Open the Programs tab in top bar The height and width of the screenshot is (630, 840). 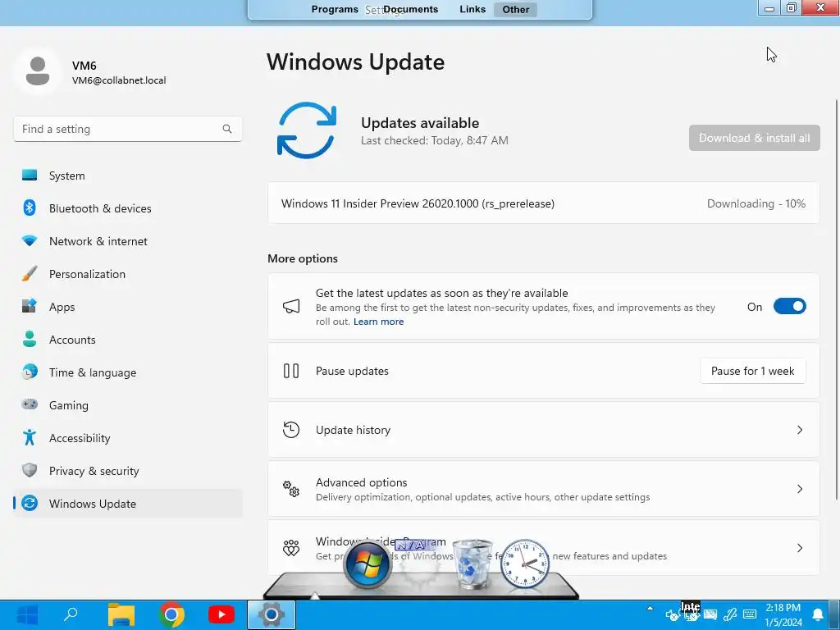point(335,9)
